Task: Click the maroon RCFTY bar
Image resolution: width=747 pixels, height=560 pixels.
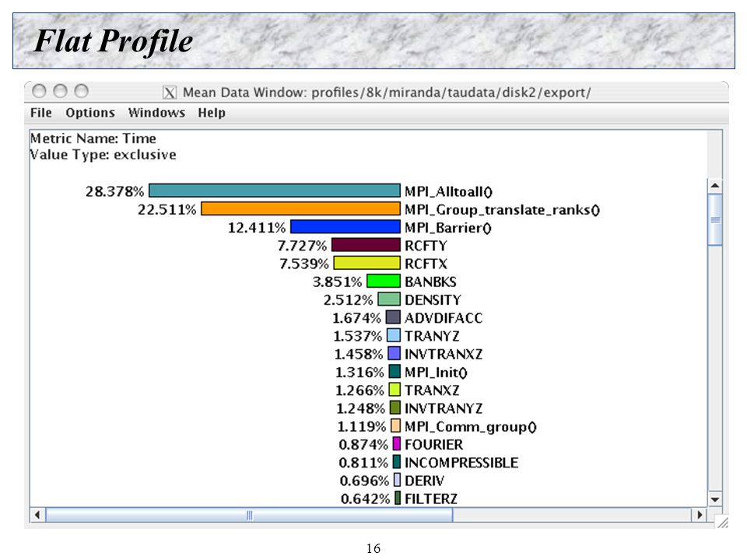Action: click(x=366, y=245)
